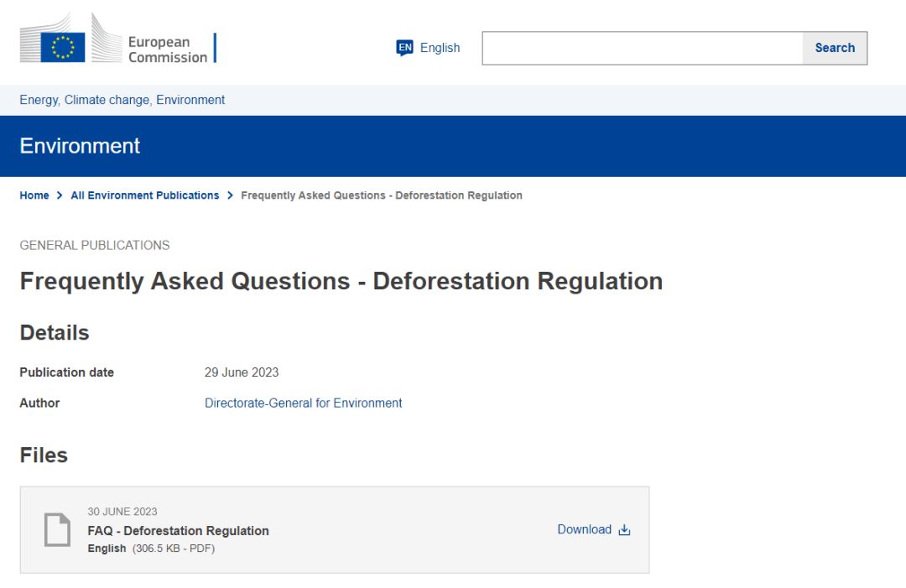Go to Environment site header title
This screenshot has width=906, height=588.
click(x=80, y=146)
